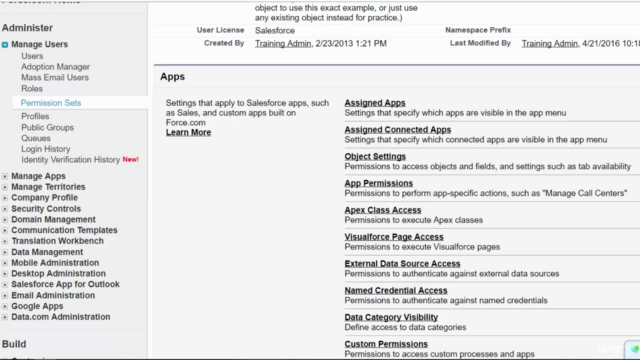Open Named Credential Access link
The width and height of the screenshot is (640, 360).
tap(396, 291)
